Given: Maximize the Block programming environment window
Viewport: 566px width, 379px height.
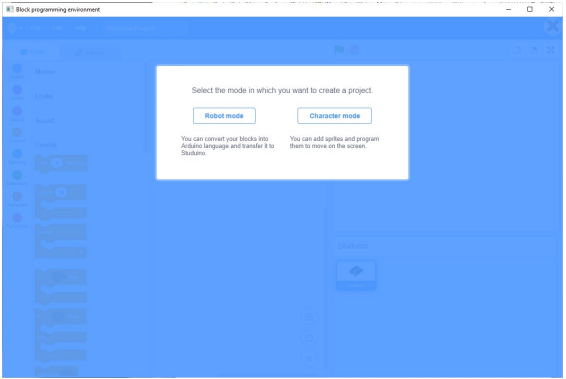Looking at the screenshot, I should [530, 9].
